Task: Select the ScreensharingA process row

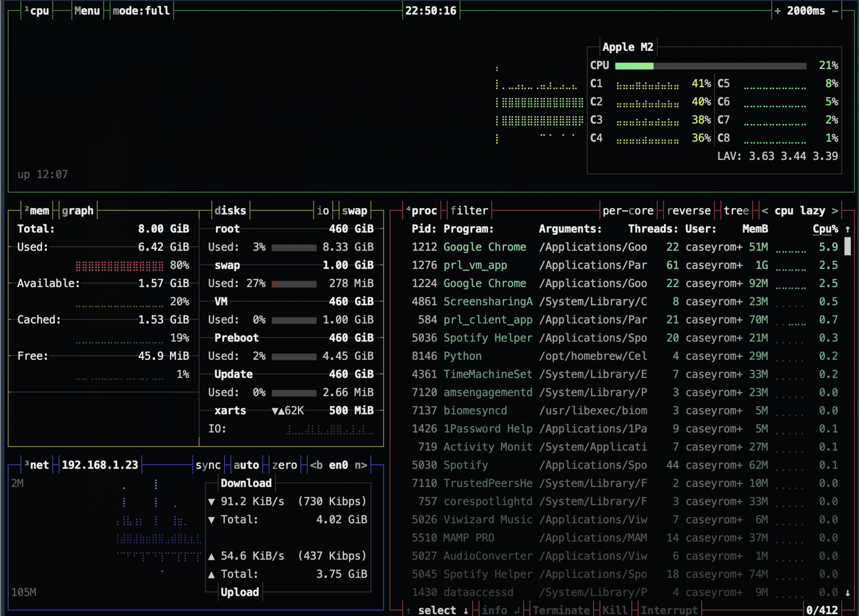Action: [625, 301]
